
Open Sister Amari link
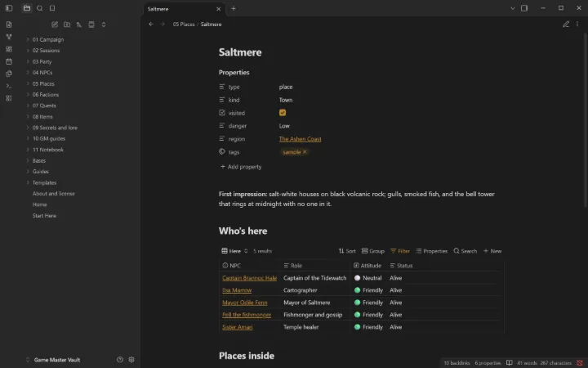(x=237, y=327)
